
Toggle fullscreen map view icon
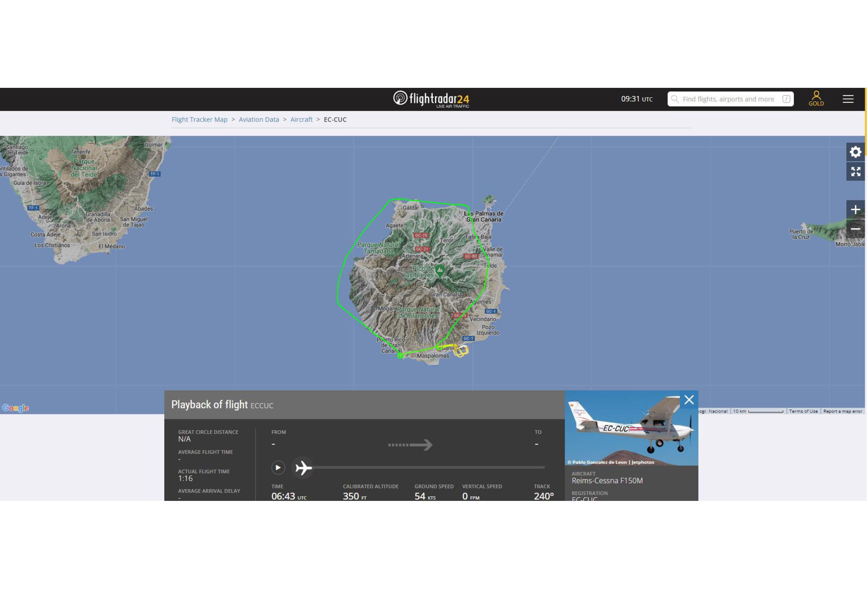855,172
